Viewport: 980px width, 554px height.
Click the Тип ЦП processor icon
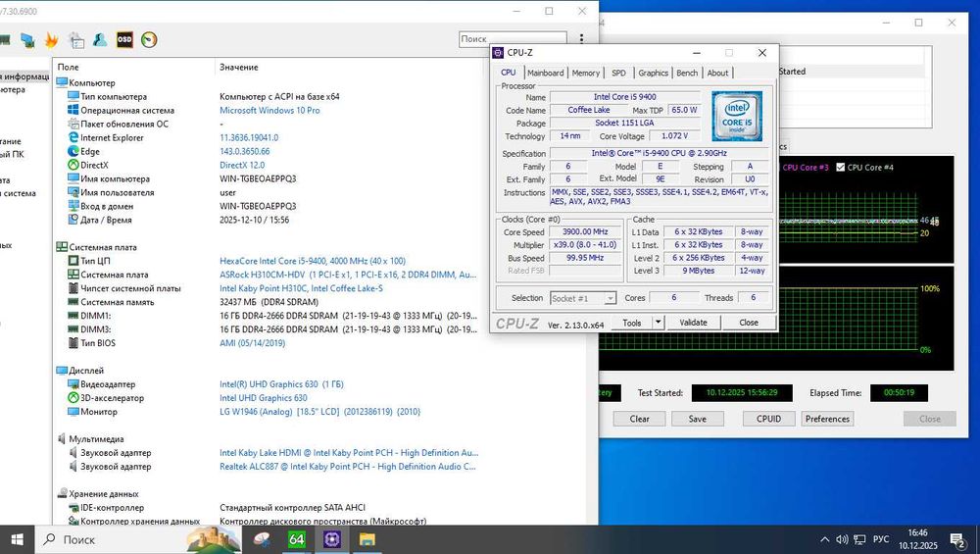click(x=73, y=261)
